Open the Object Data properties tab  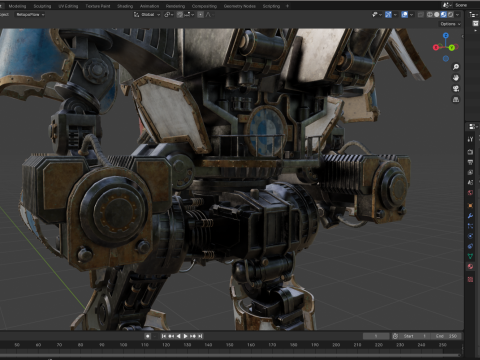(470, 256)
